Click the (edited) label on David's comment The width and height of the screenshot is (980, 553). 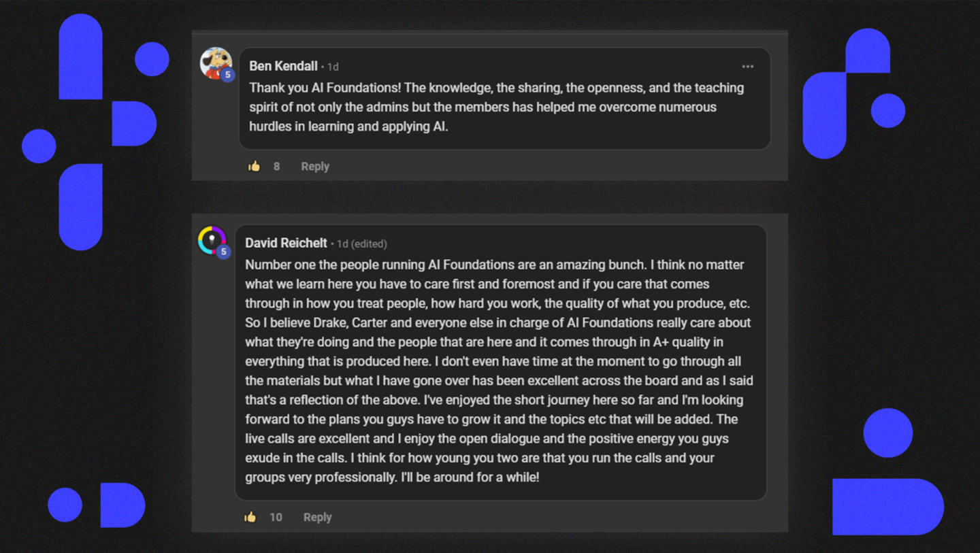coord(370,244)
